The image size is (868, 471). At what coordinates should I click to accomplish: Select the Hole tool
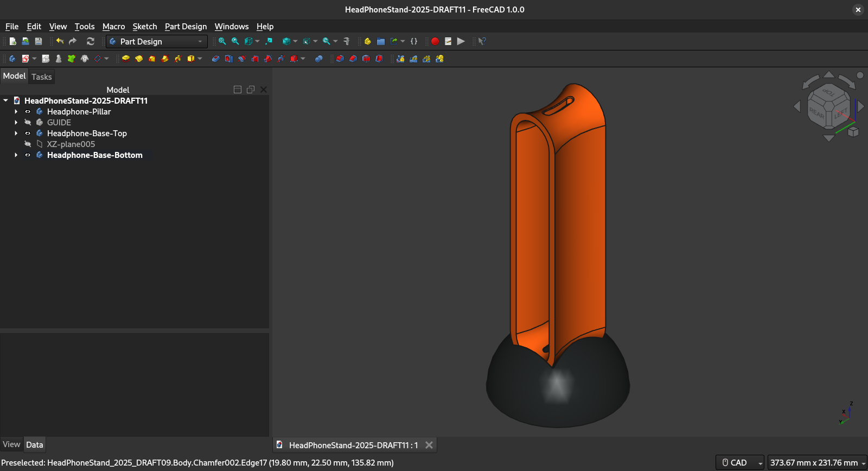pyautogui.click(x=228, y=59)
